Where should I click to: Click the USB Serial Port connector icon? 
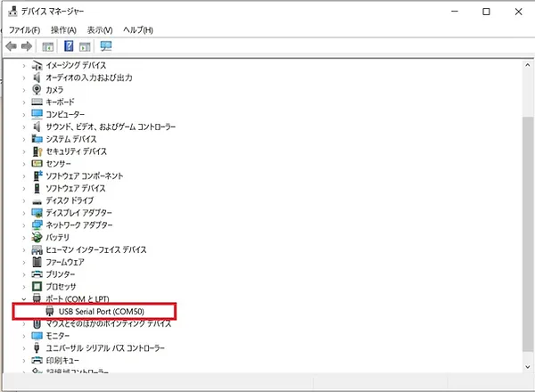pyautogui.click(x=50, y=311)
